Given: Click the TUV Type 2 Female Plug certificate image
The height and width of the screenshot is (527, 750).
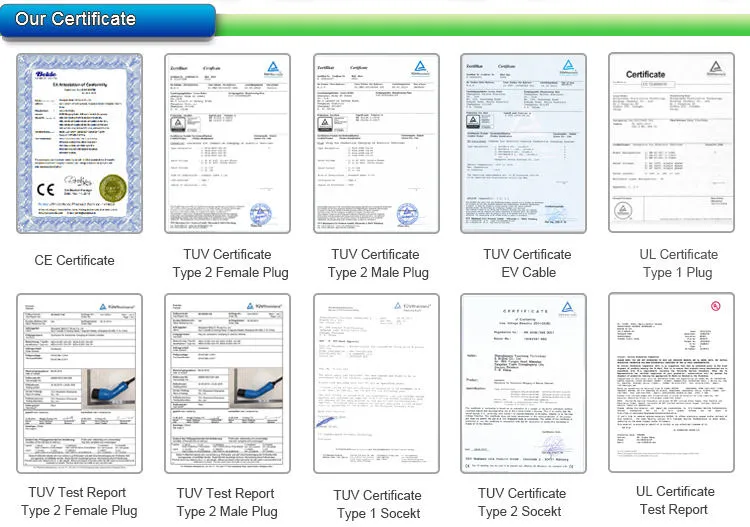Looking at the screenshot, I should [x=228, y=143].
